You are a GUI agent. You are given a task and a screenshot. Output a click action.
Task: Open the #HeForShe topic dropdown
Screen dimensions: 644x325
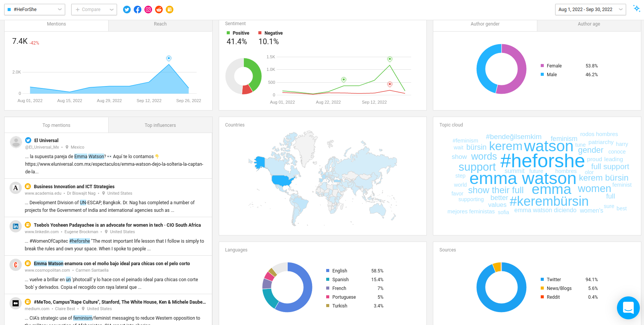click(35, 10)
